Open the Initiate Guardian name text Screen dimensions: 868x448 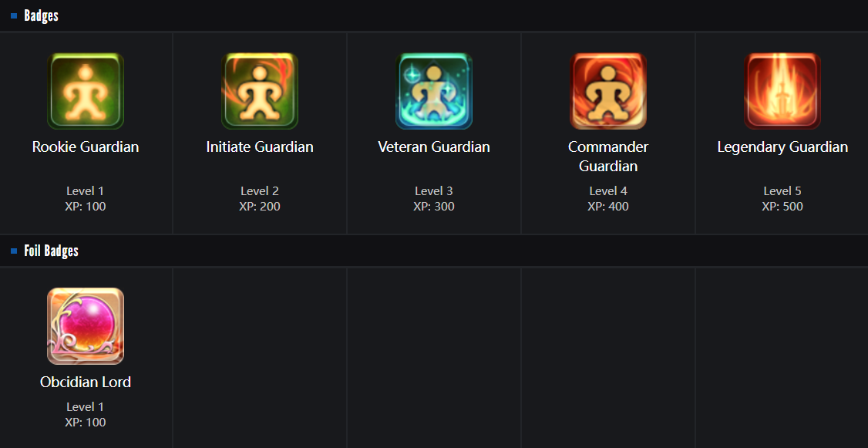point(260,147)
